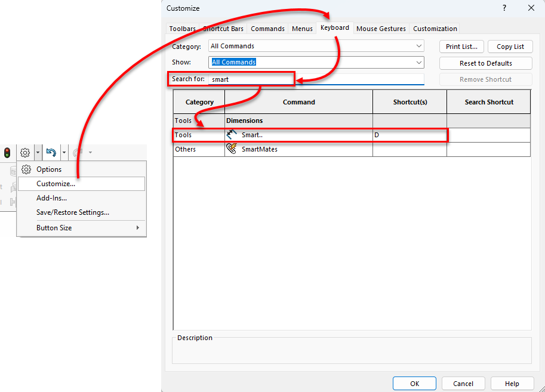
Task: Click the Rebuild traffic light icon
Action: pyautogui.click(x=7, y=153)
